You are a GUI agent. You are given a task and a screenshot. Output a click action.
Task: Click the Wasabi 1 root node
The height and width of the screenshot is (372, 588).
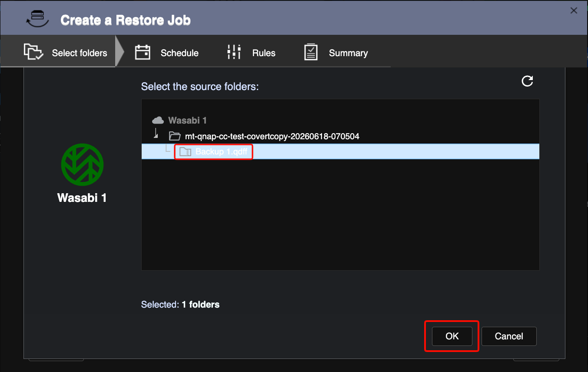pos(188,120)
